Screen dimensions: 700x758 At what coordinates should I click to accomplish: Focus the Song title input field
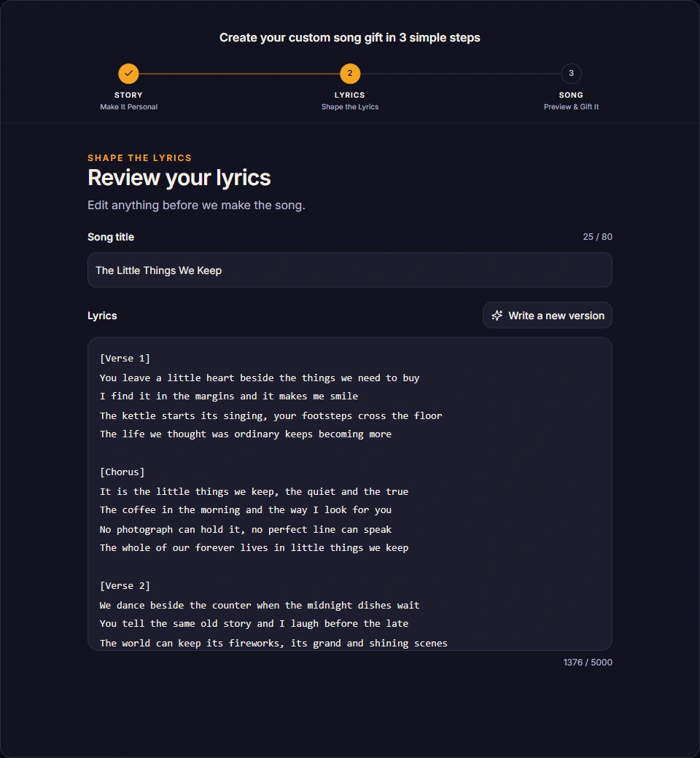(x=350, y=270)
